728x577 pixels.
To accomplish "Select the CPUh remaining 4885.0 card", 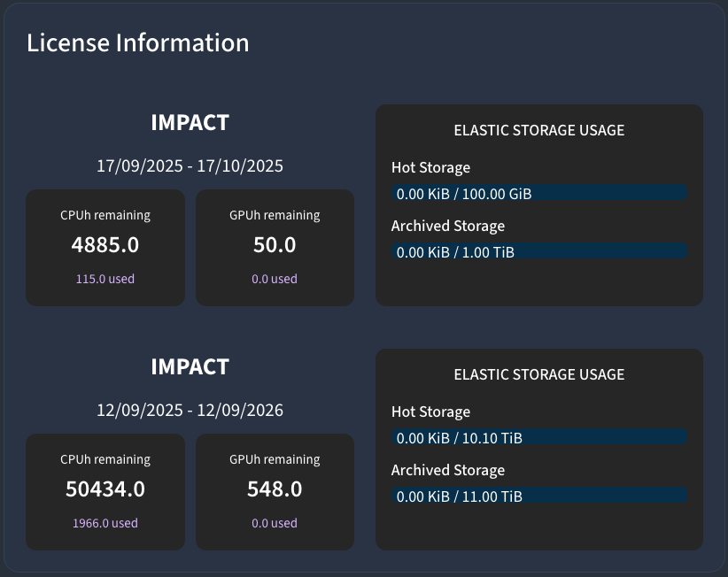I will coord(105,247).
